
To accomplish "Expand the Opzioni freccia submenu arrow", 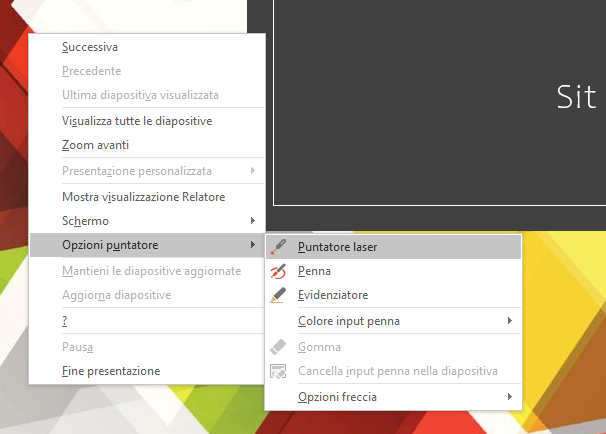I will [510, 397].
